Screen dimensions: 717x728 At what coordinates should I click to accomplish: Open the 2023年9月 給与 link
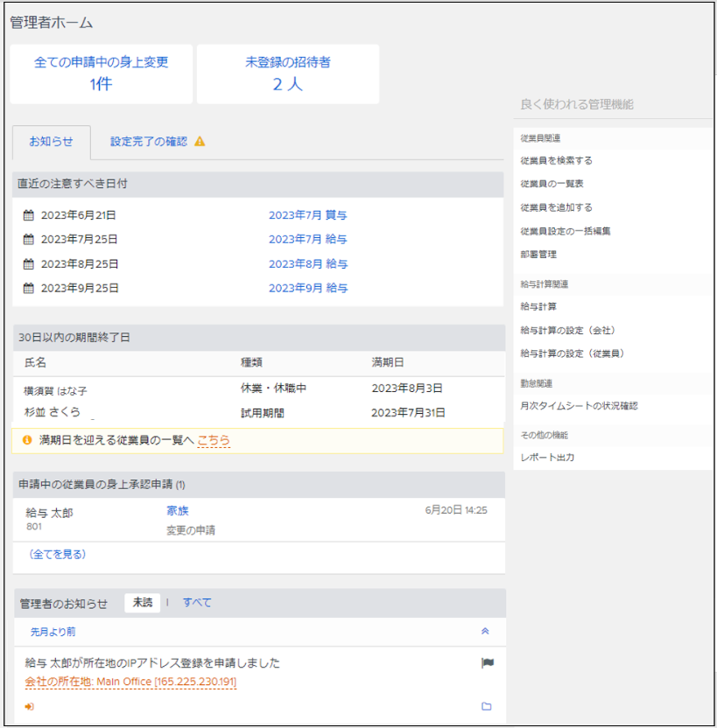[x=308, y=288]
